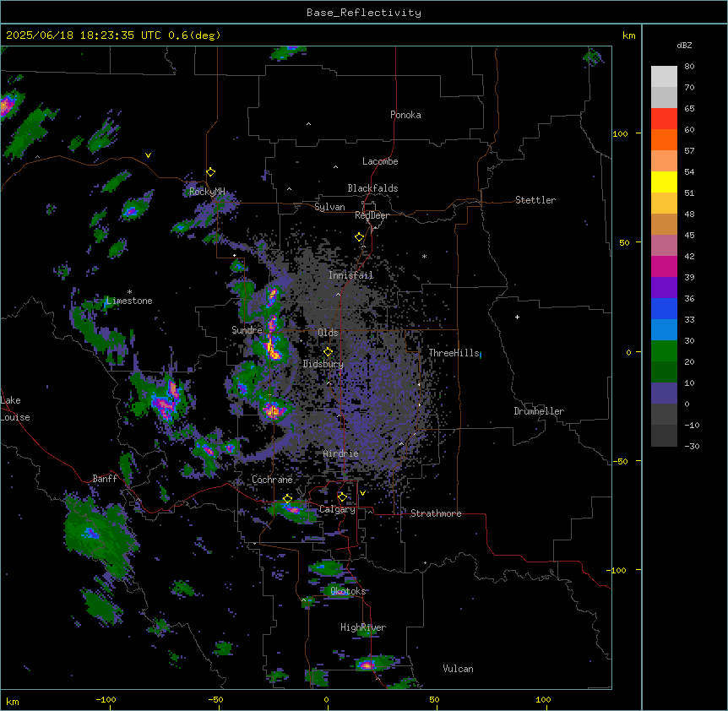
Task: Select the slate purple 0-10 dBZ legend swatch
Action: click(x=664, y=393)
